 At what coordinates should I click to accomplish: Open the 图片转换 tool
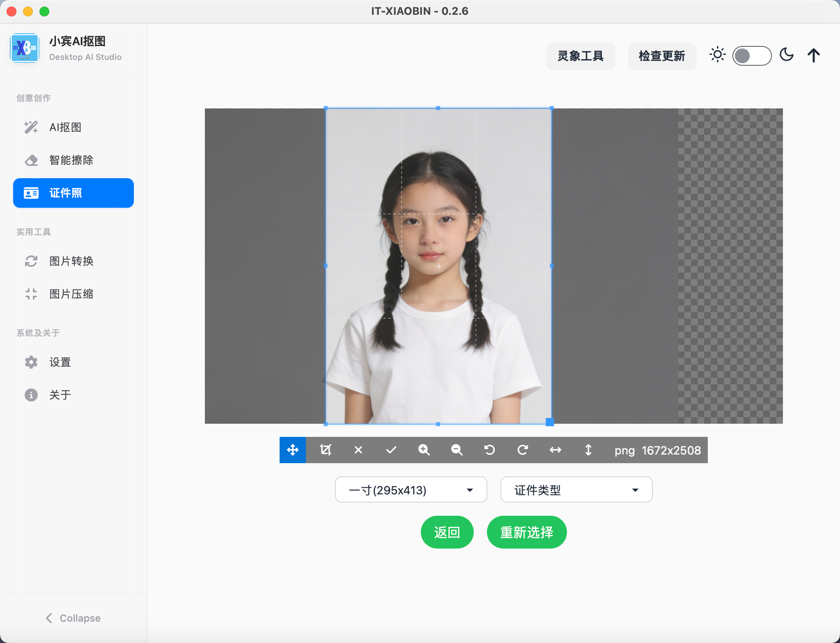tap(73, 261)
